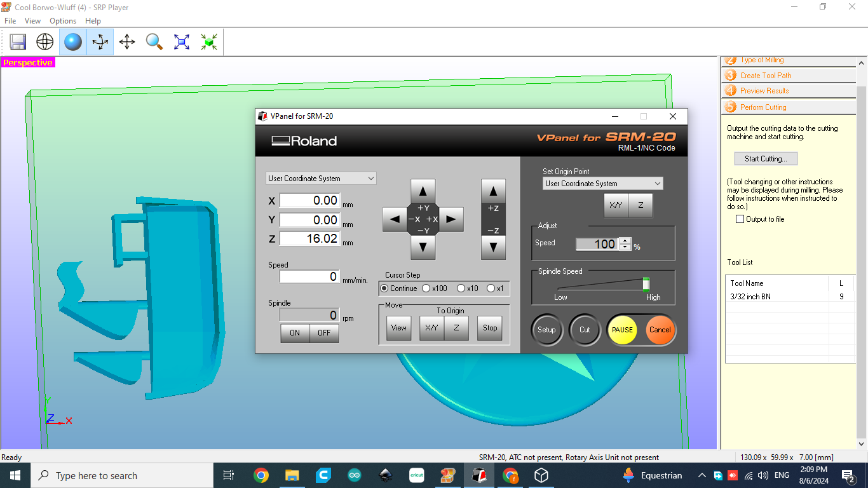
Task: Open Task View on the taskbar
Action: point(229,475)
